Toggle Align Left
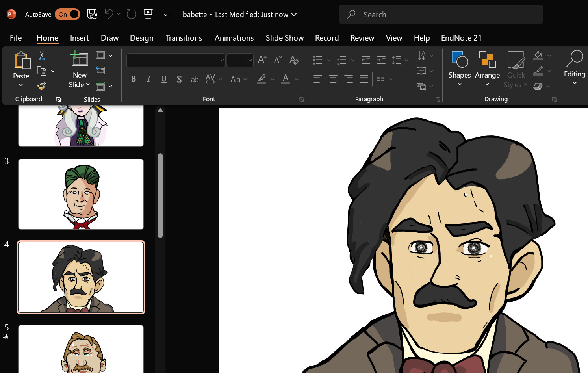The image size is (588, 373). tap(317, 79)
